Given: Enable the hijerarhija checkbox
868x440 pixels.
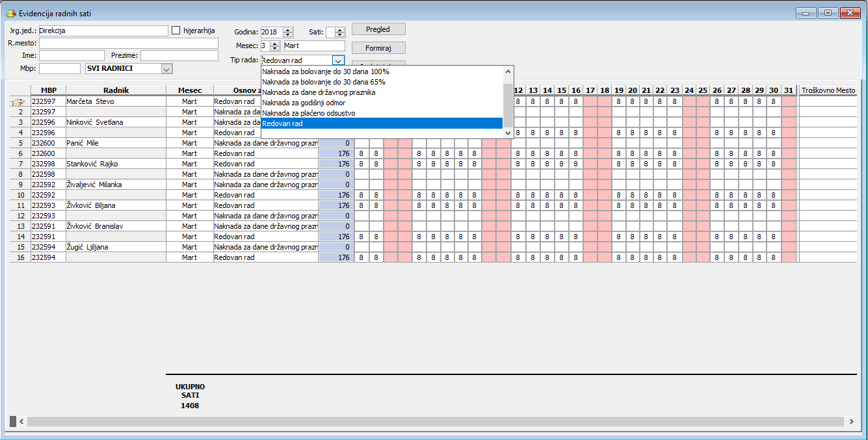Looking at the screenshot, I should [176, 31].
